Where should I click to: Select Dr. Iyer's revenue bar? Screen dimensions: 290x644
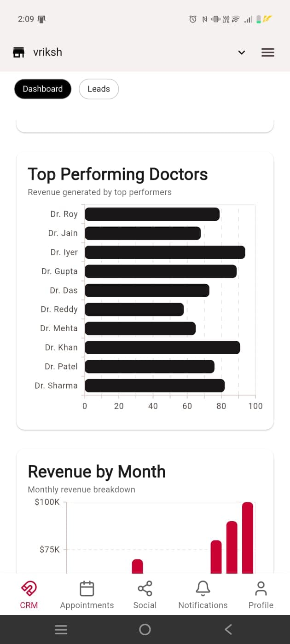point(165,253)
